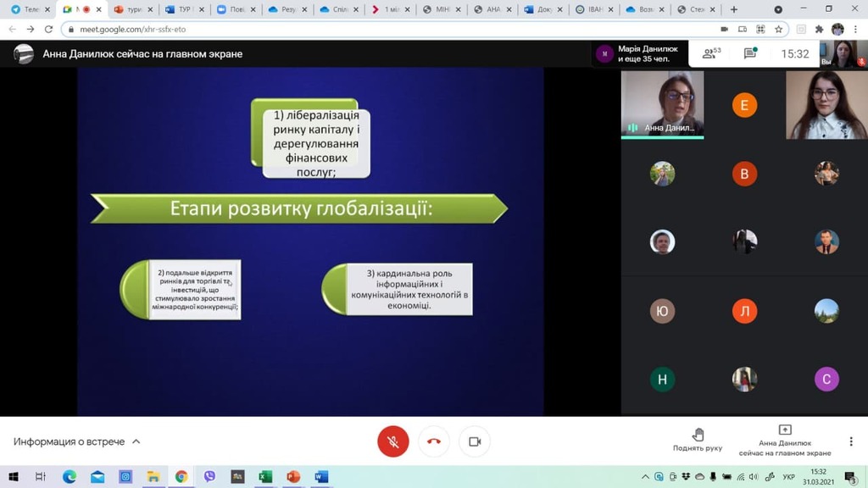
Task: Hang up the call
Action: point(434,441)
